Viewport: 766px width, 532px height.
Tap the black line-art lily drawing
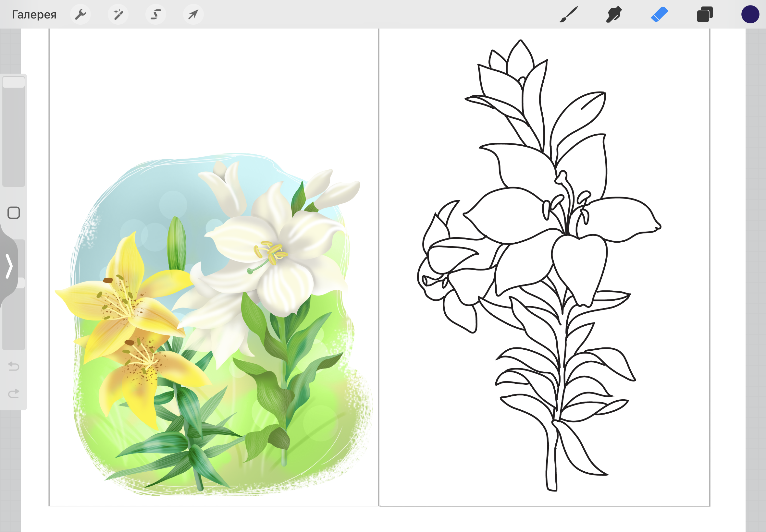point(539,265)
